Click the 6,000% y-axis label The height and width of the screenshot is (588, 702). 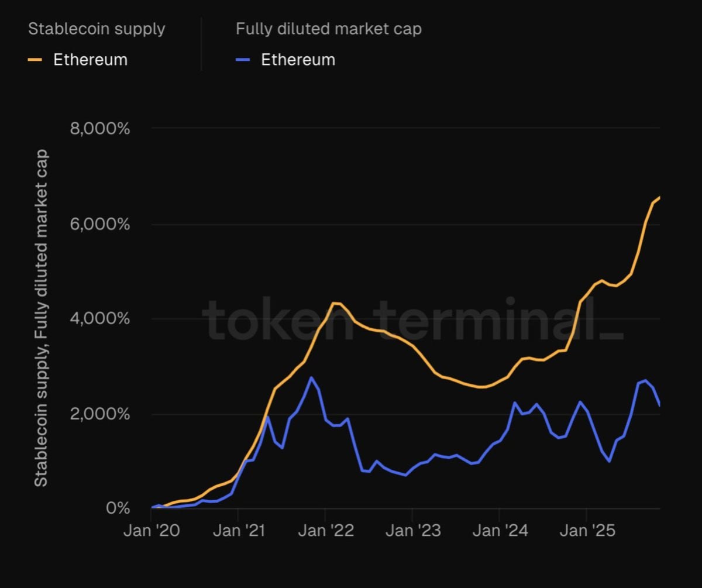tap(99, 224)
